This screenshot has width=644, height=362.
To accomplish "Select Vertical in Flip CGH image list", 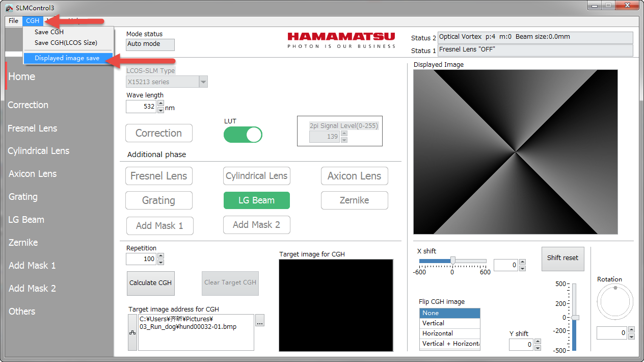I will 449,323.
